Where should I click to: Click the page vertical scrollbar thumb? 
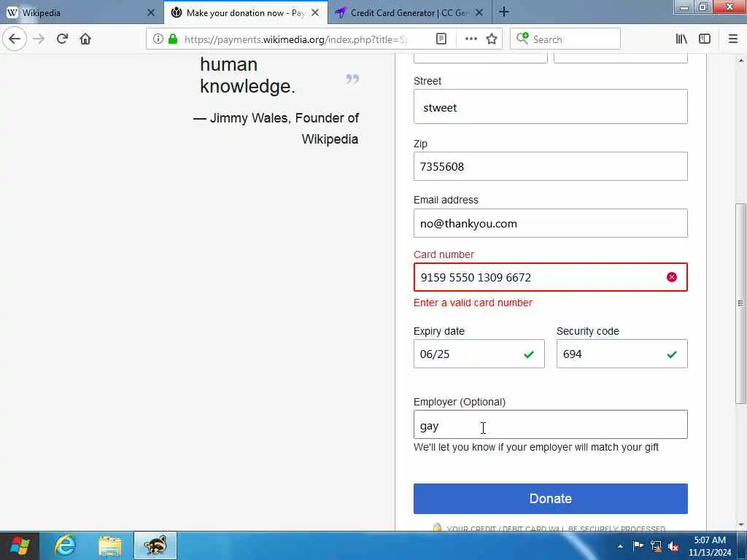coord(740,303)
